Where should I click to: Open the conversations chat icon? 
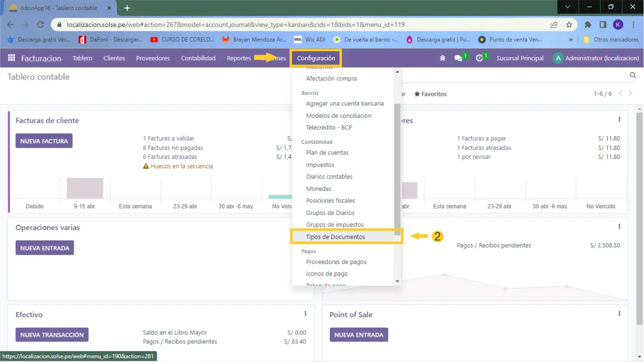[459, 58]
